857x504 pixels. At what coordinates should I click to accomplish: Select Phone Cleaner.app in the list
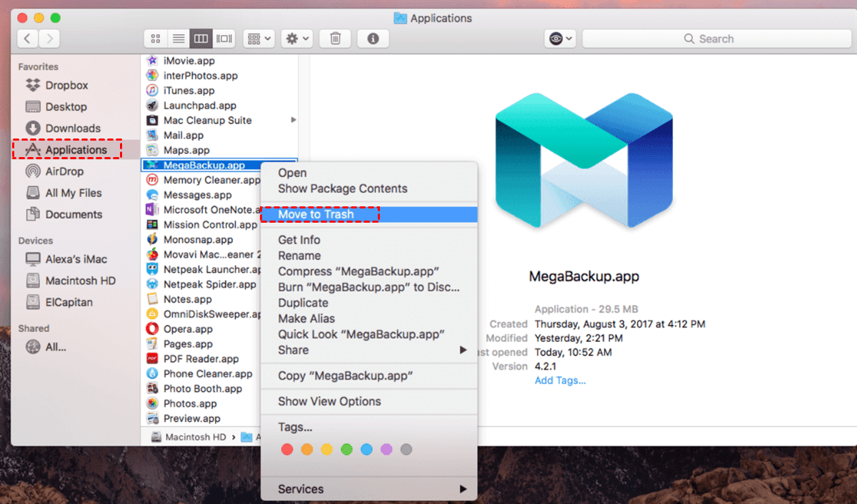[x=208, y=374]
